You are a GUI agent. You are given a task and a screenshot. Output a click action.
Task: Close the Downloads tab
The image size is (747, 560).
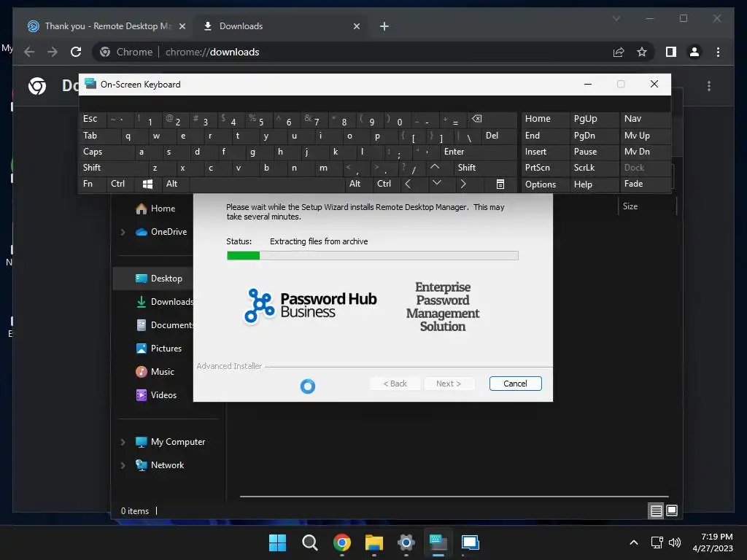(x=356, y=26)
